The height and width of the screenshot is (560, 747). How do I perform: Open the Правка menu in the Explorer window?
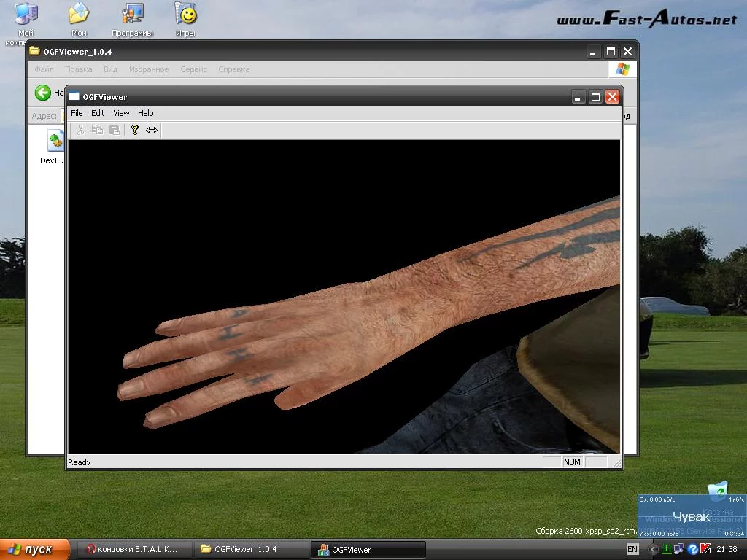[x=79, y=69]
